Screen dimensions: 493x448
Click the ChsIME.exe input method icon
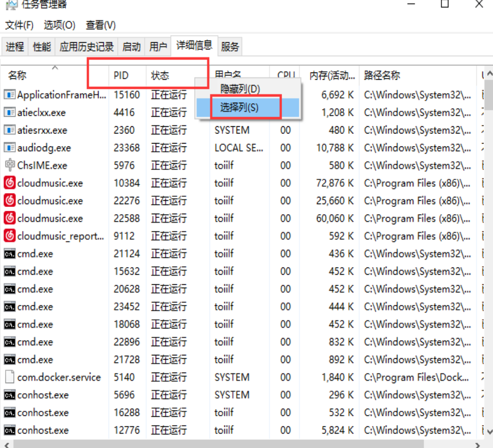click(x=10, y=165)
